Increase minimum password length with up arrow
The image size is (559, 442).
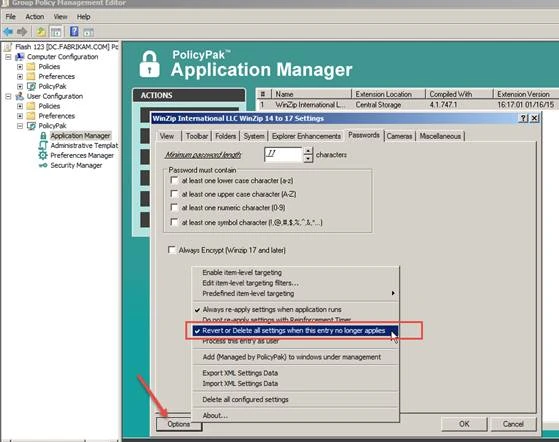pos(308,150)
